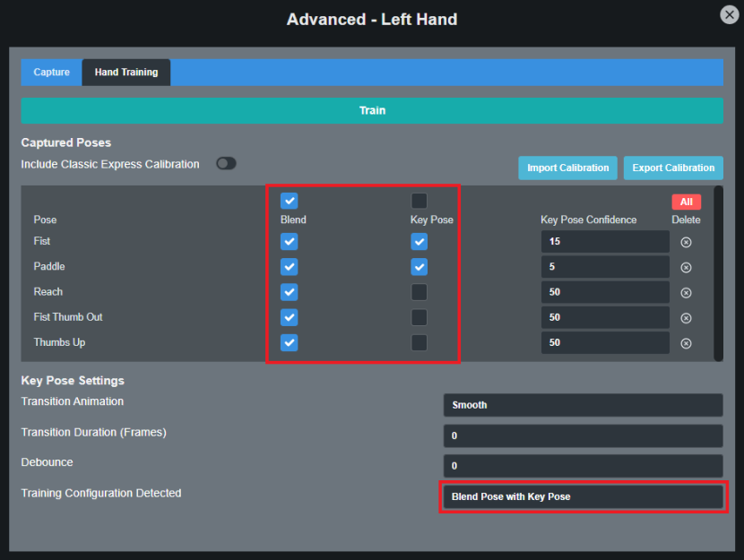Screen dimensions: 744x560
Task: Click the Fist Thumb Out pose name
Action: pyautogui.click(x=68, y=317)
